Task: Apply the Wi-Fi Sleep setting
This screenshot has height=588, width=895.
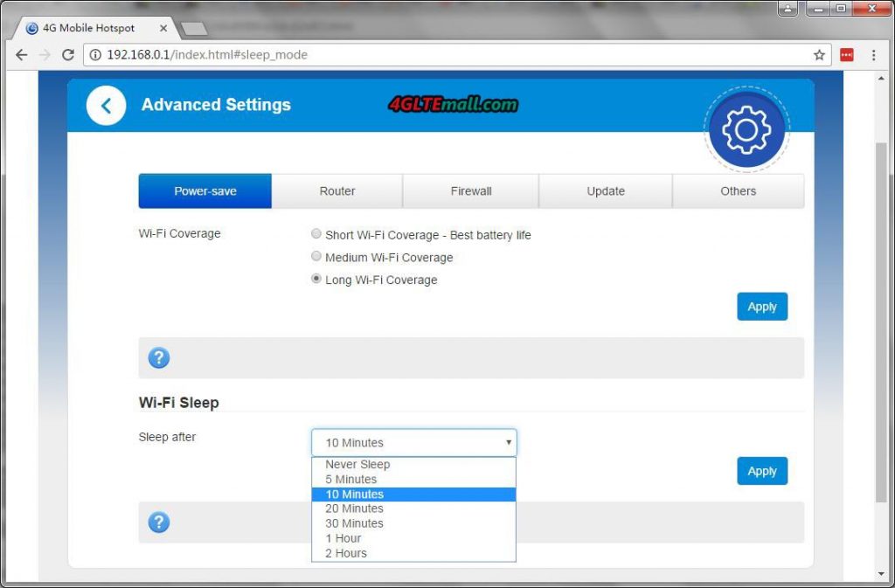Action: [761, 471]
